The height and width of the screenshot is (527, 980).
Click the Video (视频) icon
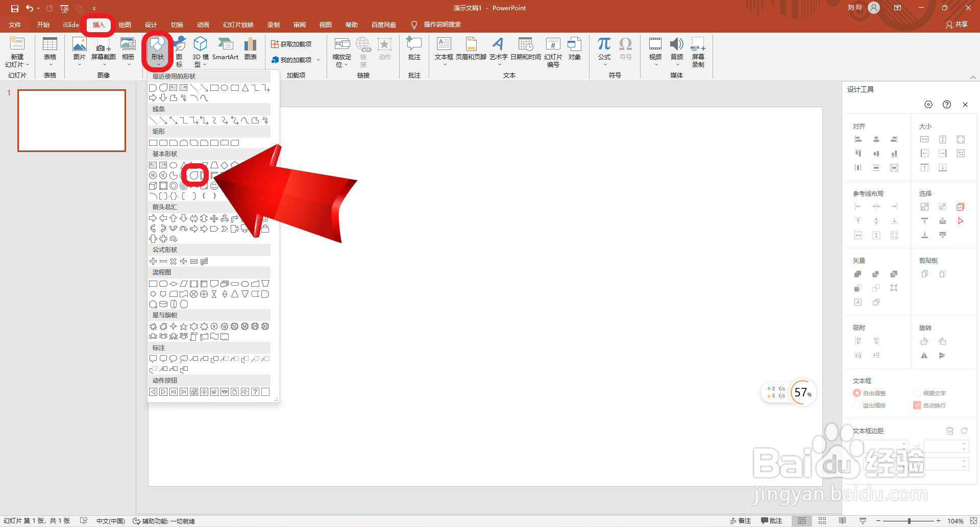coord(655,45)
